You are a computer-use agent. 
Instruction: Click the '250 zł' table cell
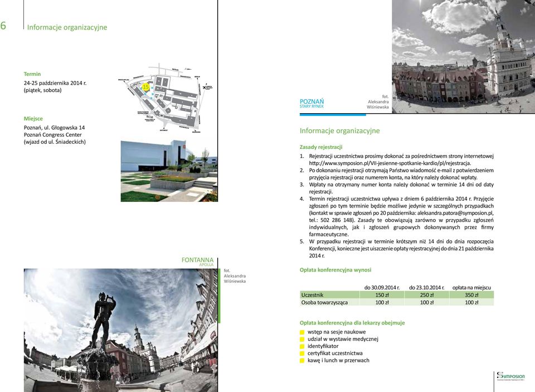point(427,295)
